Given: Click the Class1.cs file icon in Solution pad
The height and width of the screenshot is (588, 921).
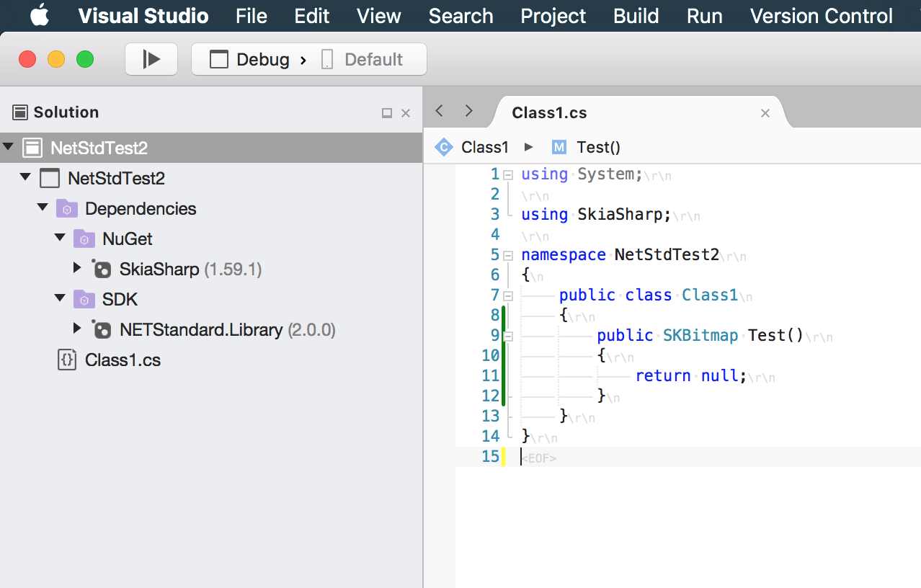Looking at the screenshot, I should click(66, 360).
